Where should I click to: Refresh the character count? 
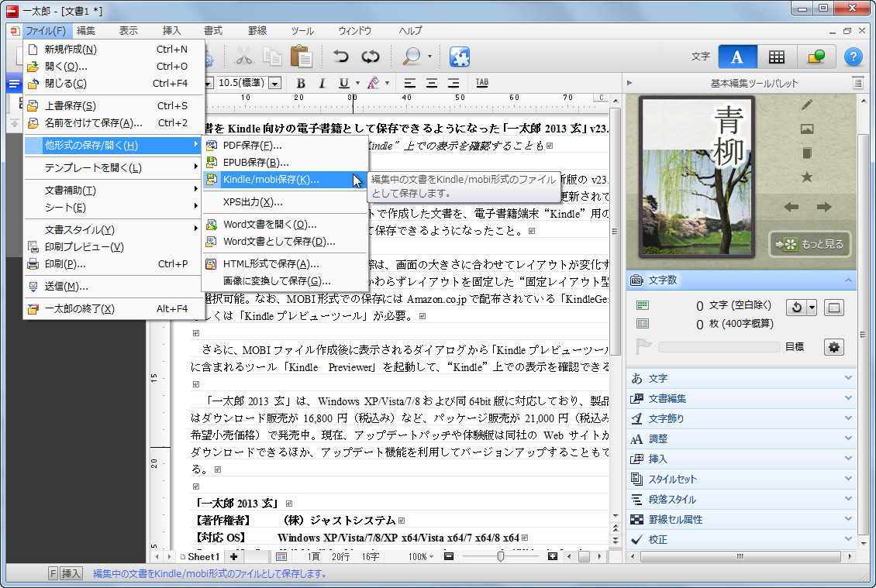pos(796,305)
